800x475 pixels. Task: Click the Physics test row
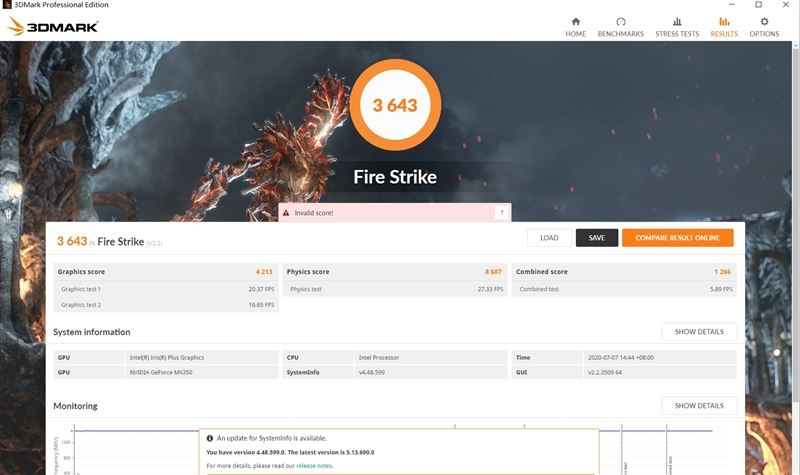point(395,289)
